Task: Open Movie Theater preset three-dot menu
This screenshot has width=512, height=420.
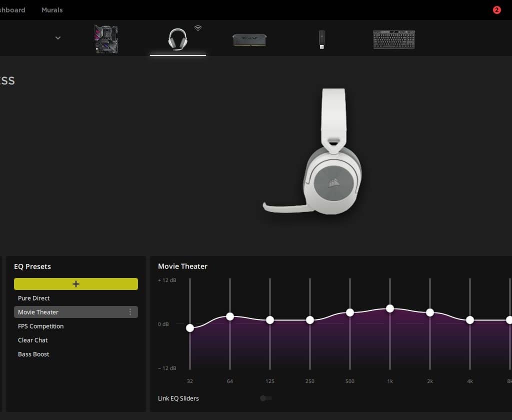Action: pos(130,312)
